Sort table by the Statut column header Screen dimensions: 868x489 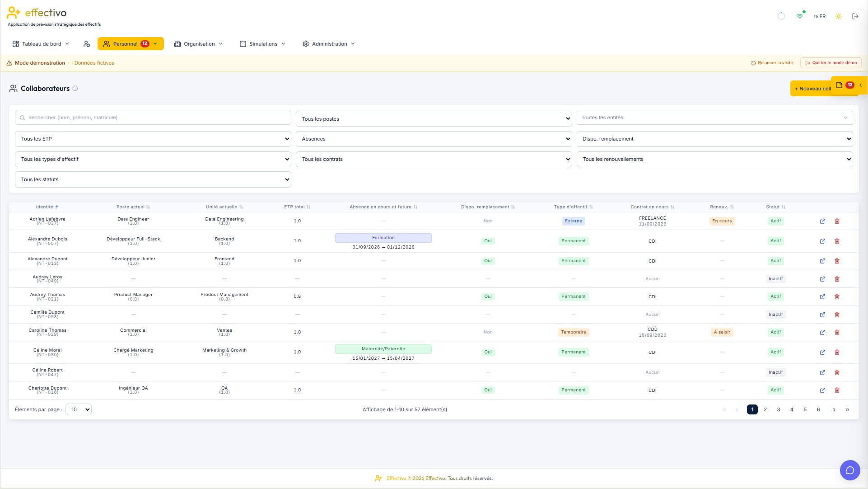tap(775, 207)
